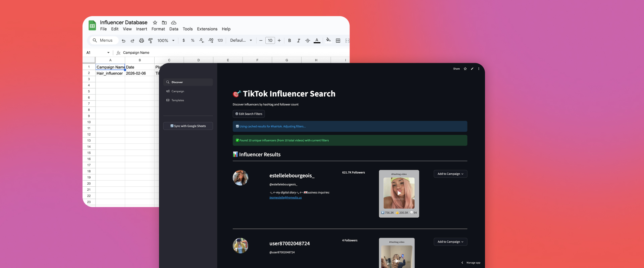The image size is (644, 268).
Task: Go to Campaign page in sidebar
Action: 177,91
